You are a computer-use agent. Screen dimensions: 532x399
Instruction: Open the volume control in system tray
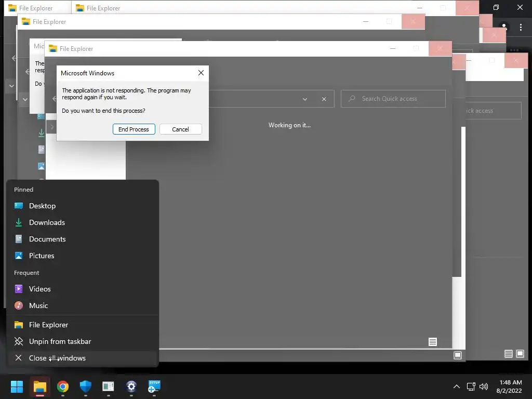click(x=484, y=387)
